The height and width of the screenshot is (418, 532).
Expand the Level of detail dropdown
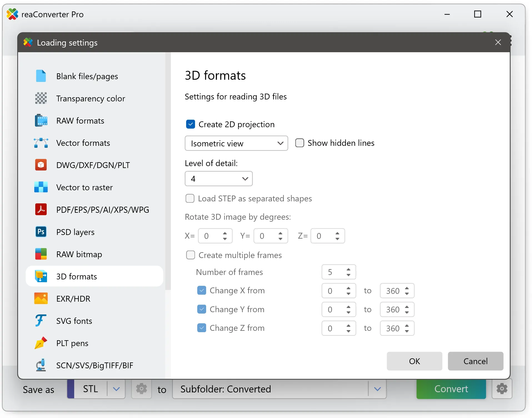click(218, 179)
